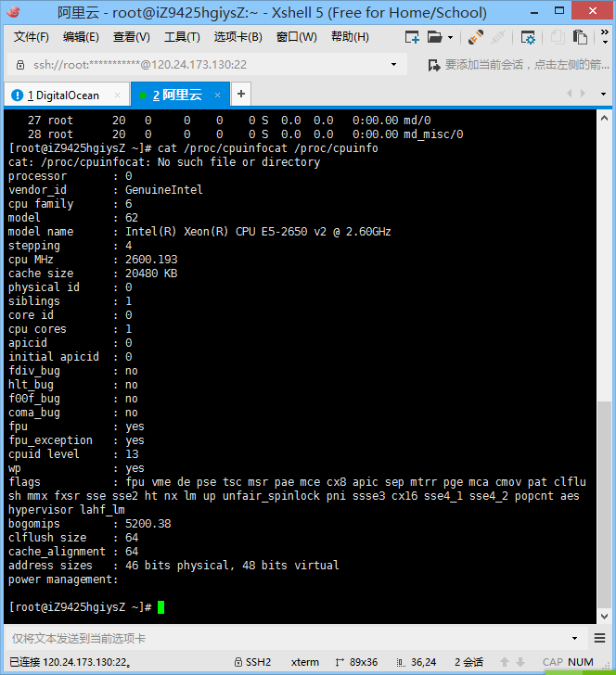Image resolution: width=616 pixels, height=675 pixels.
Task: Open the compose bar target dropdown arrow
Action: click(574, 638)
